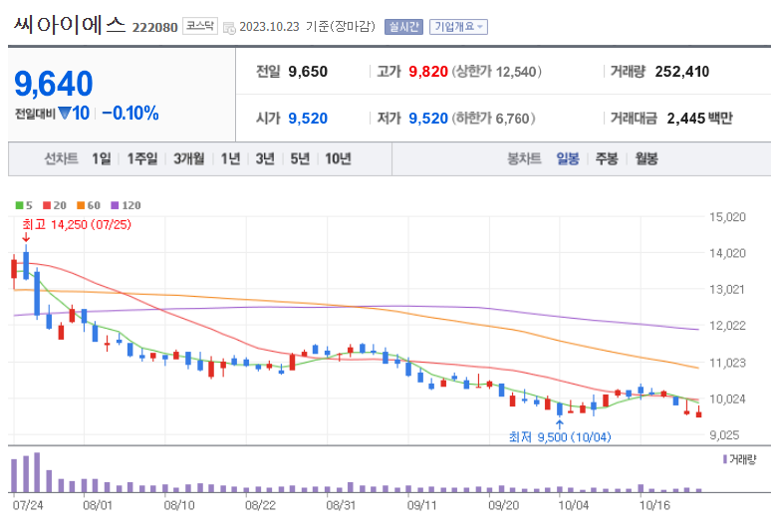
Task: Click the purple 거래량 legend marker
Action: [725, 459]
